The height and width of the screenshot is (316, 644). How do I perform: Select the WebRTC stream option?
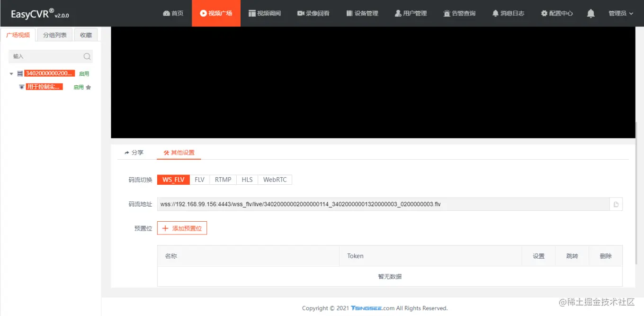coord(275,180)
